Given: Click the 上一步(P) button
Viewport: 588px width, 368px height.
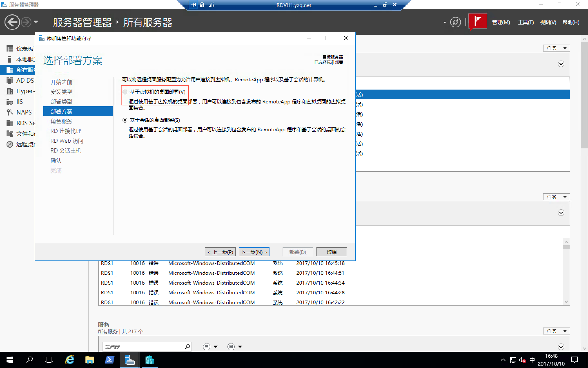Looking at the screenshot, I should pos(220,252).
